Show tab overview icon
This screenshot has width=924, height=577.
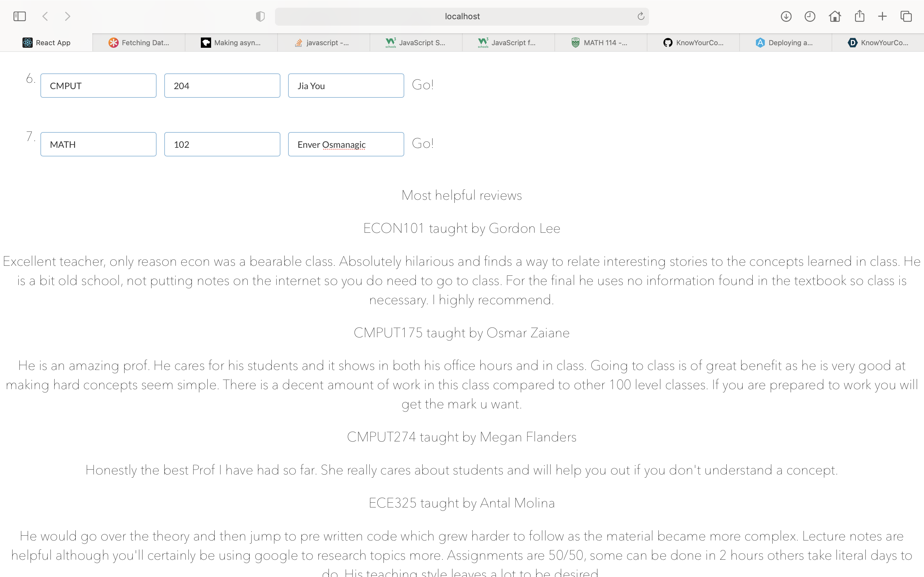906,16
